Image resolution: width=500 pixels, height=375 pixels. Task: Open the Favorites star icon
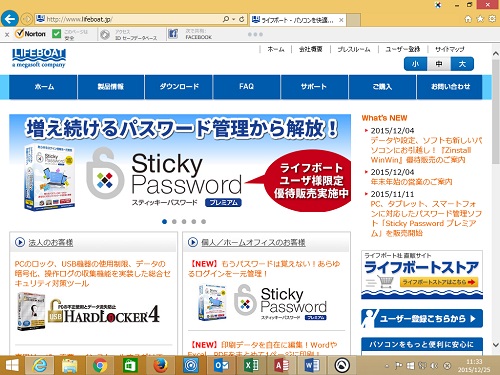[x=480, y=19]
